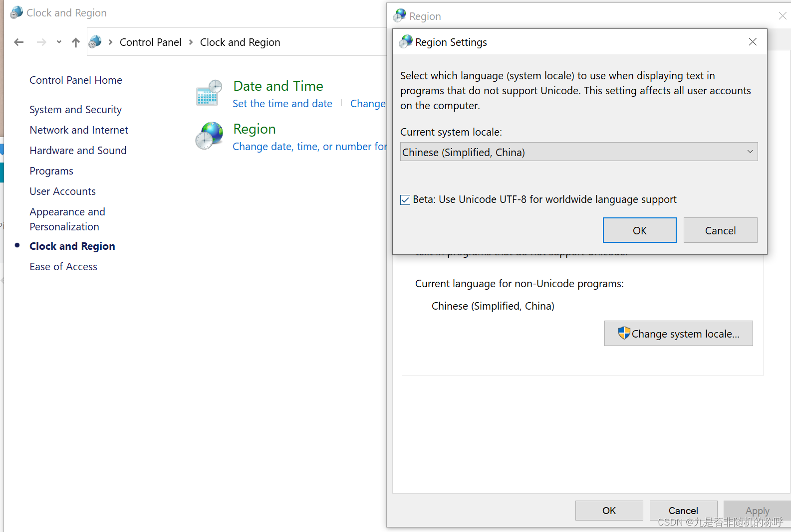Select Control Panel in the breadcrumb

(x=150, y=42)
